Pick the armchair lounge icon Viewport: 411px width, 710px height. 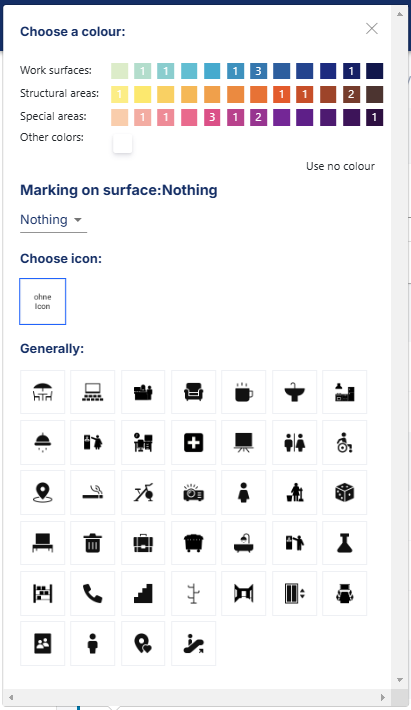(193, 392)
